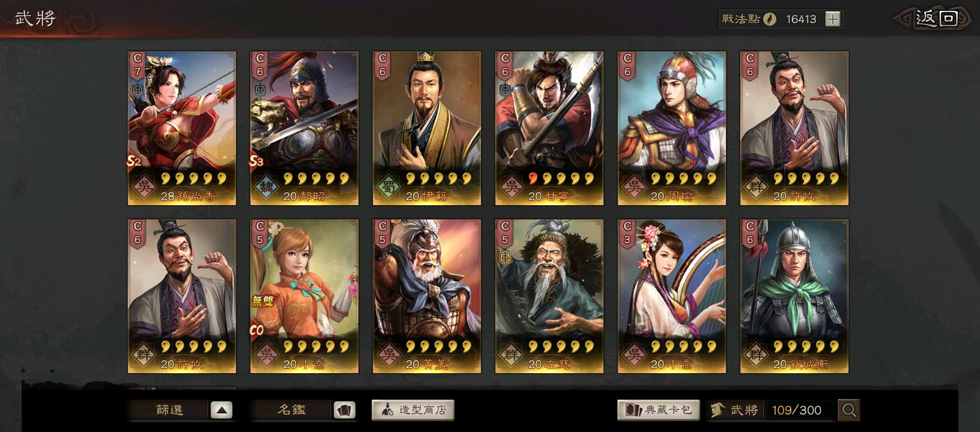Image resolution: width=980 pixels, height=432 pixels.
Task: Click the 群 faction badge on 左慈 card
Action: coord(511,355)
